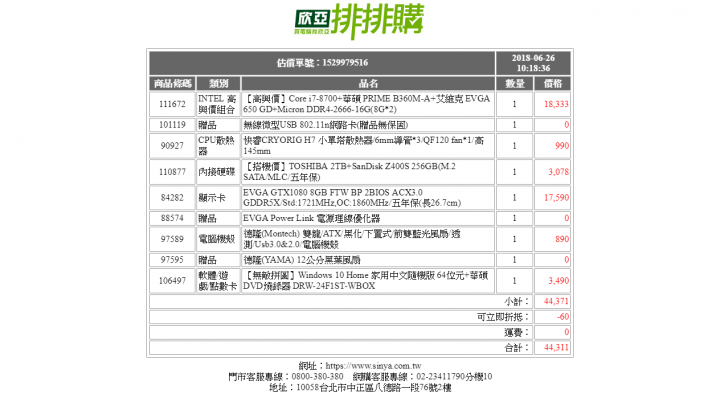Select product code 84282
The height and width of the screenshot is (393, 720).
(x=172, y=198)
